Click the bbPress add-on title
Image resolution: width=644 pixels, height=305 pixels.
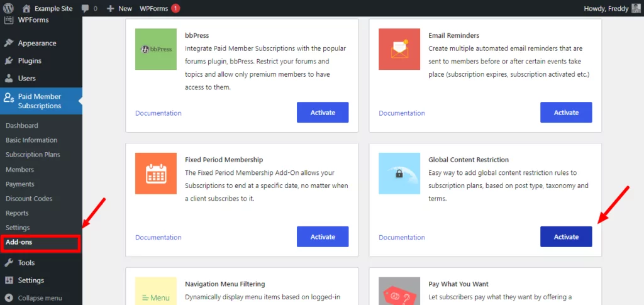pyautogui.click(x=197, y=35)
